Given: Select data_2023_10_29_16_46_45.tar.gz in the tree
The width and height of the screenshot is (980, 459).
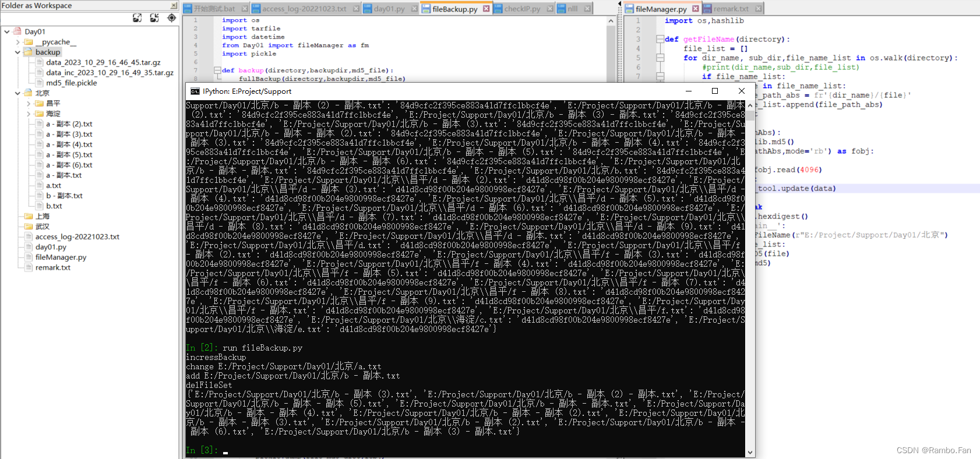Looking at the screenshot, I should point(103,62).
